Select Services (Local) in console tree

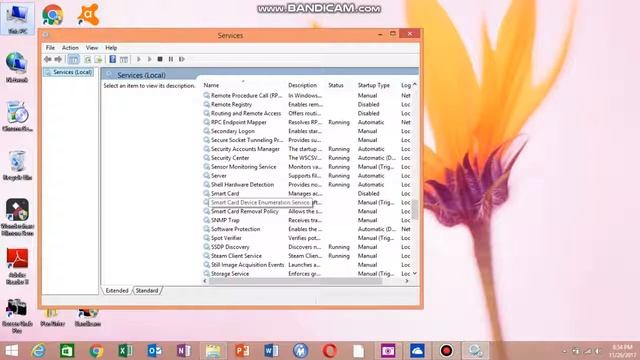point(68,72)
